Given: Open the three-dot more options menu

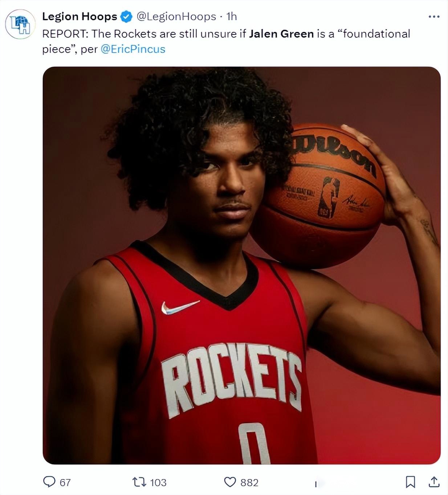Looking at the screenshot, I should pyautogui.click(x=434, y=17).
